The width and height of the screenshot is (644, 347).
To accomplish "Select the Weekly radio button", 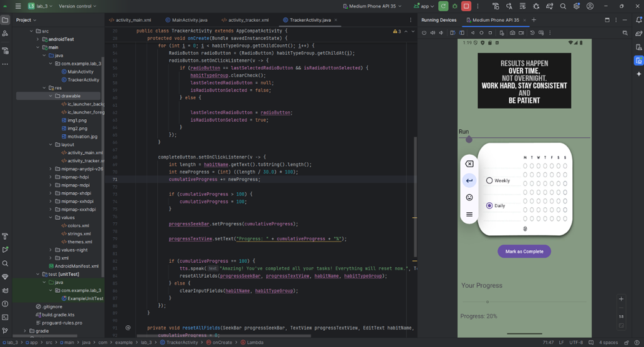I will tap(489, 180).
